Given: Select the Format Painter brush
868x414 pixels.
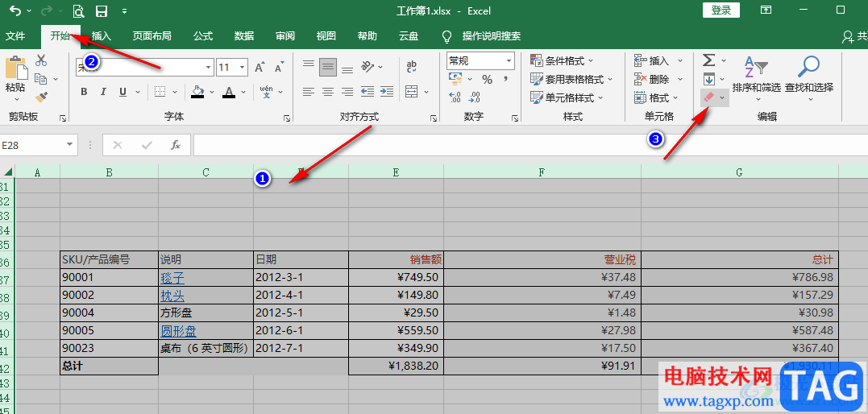Looking at the screenshot, I should click(41, 97).
